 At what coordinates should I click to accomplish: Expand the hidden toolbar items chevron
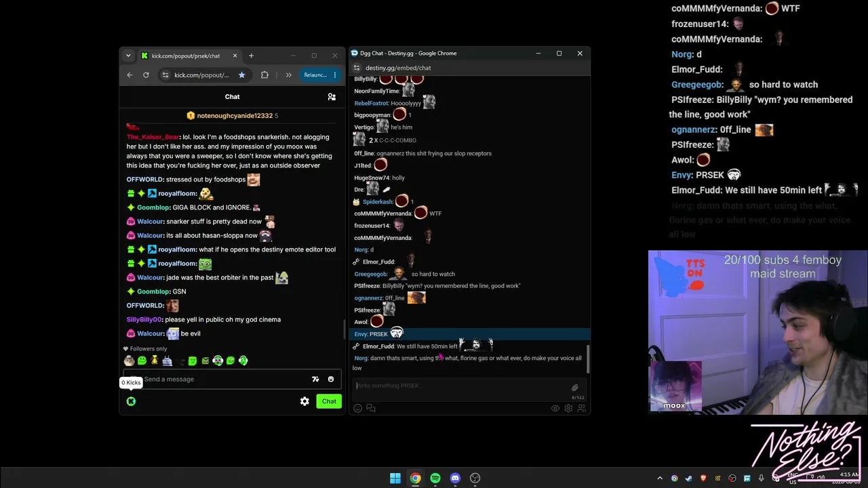288,75
